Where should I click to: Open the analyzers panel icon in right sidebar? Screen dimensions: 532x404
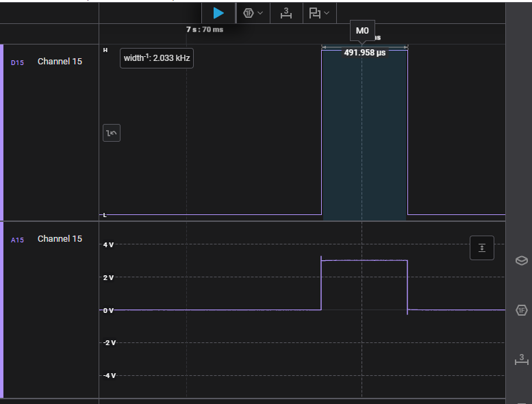pos(522,310)
